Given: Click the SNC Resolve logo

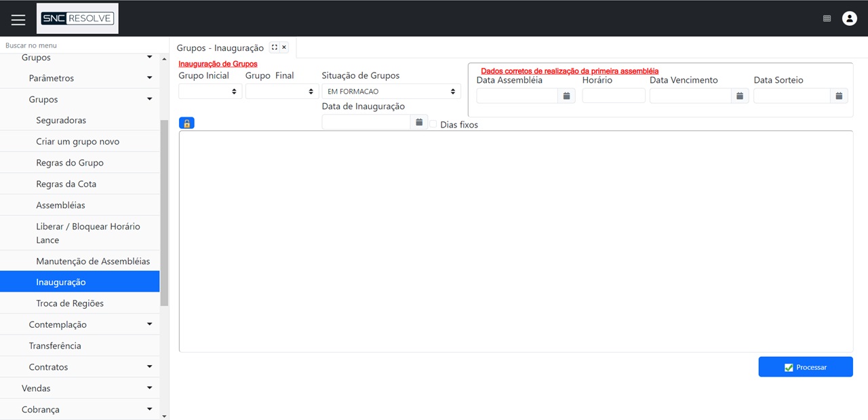Looking at the screenshot, I should (x=77, y=18).
